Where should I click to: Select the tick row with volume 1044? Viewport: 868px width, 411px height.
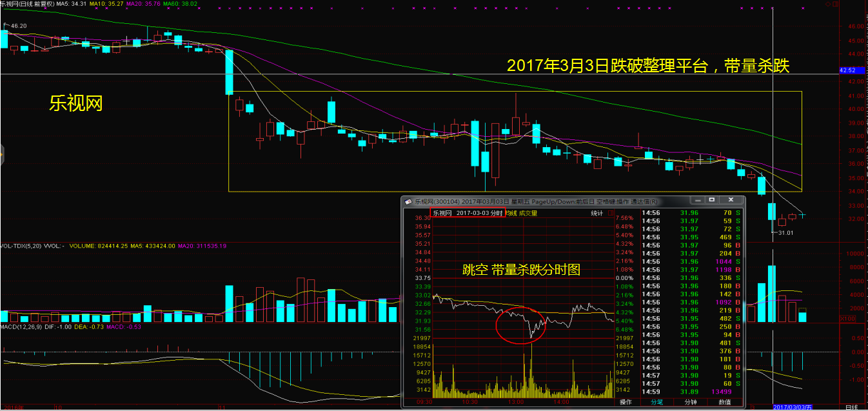pos(691,262)
